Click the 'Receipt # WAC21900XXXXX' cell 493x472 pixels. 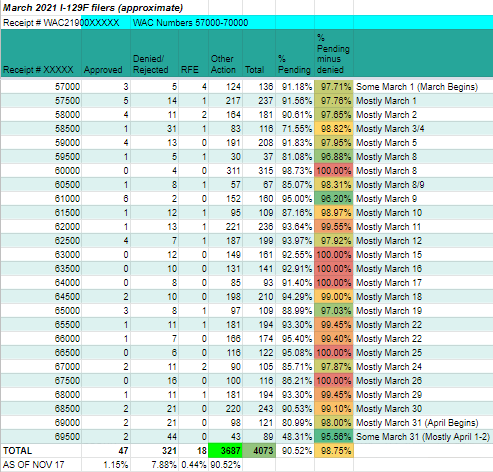61,23
